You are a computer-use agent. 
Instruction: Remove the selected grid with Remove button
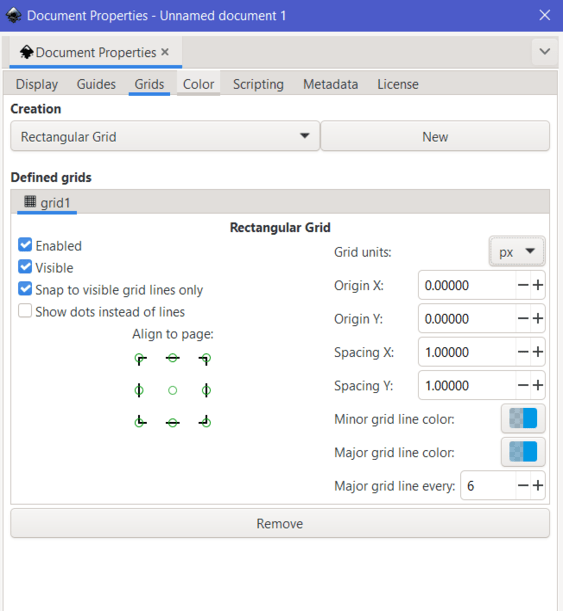(x=280, y=523)
